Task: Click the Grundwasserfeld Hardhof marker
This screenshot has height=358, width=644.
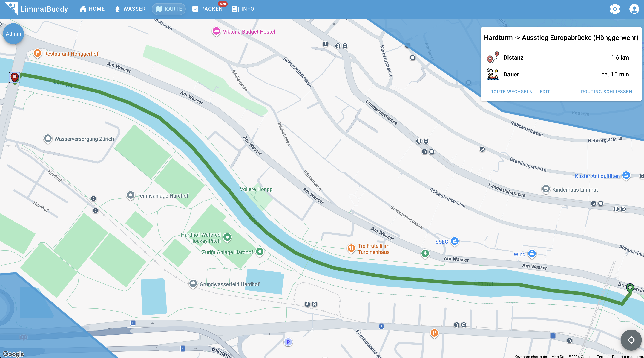Action: coord(193,284)
